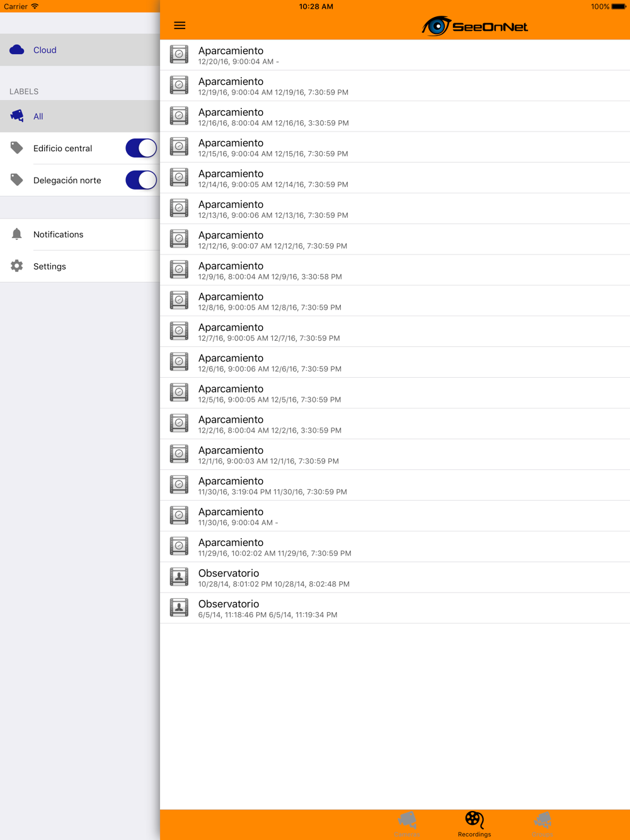The width and height of the screenshot is (630, 840).
Task: Click film icon of 12/9/16 recording
Action: coord(179,270)
